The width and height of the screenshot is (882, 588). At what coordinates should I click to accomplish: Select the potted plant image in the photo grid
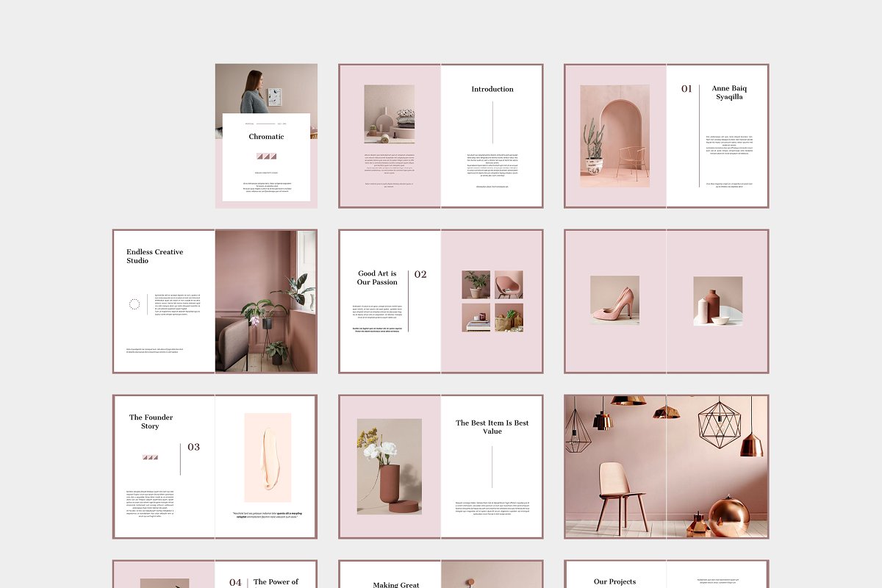tap(476, 284)
